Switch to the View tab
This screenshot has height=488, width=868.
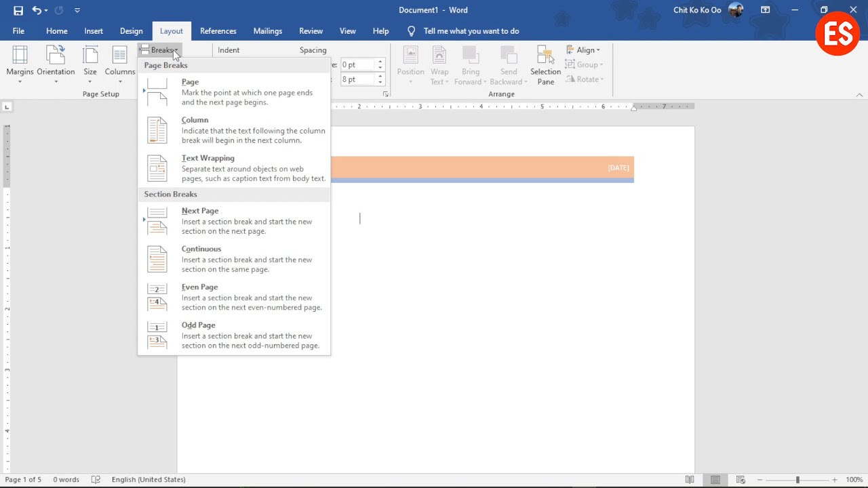coord(348,31)
